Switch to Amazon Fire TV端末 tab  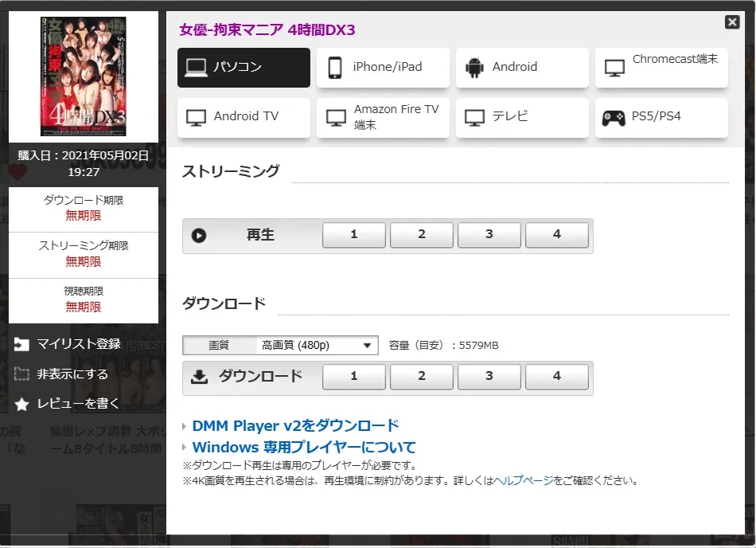point(384,118)
